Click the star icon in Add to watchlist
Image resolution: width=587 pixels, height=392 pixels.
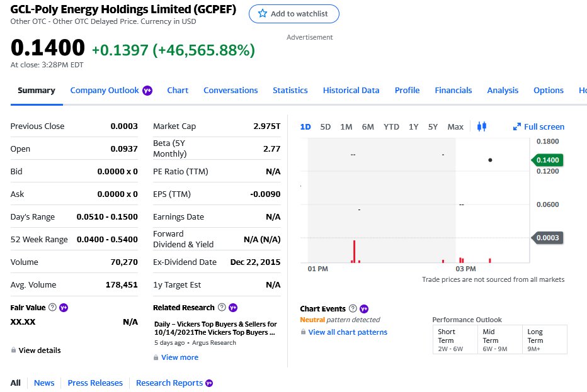pyautogui.click(x=263, y=13)
